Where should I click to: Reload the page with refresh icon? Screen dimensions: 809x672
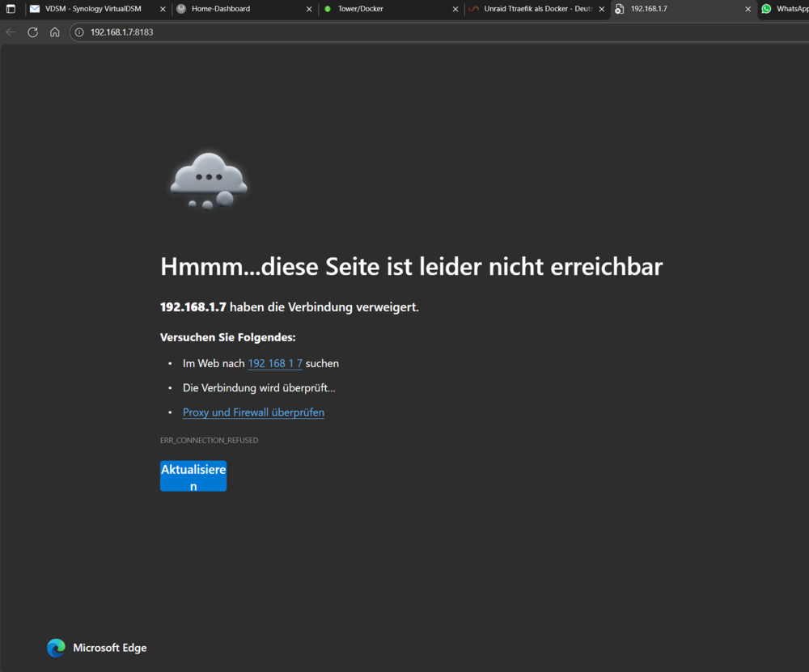click(33, 32)
